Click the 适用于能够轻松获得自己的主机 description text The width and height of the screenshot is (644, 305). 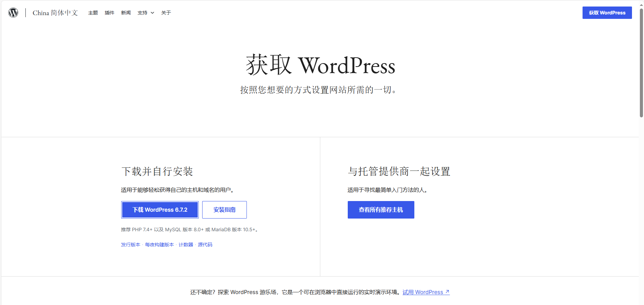(178, 190)
